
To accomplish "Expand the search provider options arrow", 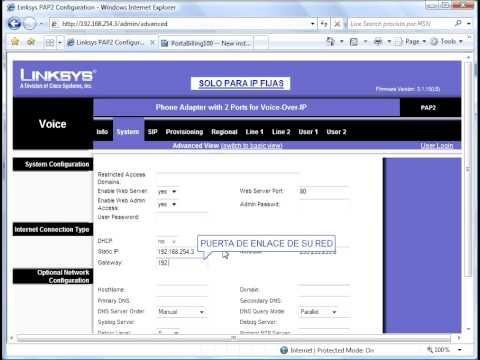I will 469,24.
